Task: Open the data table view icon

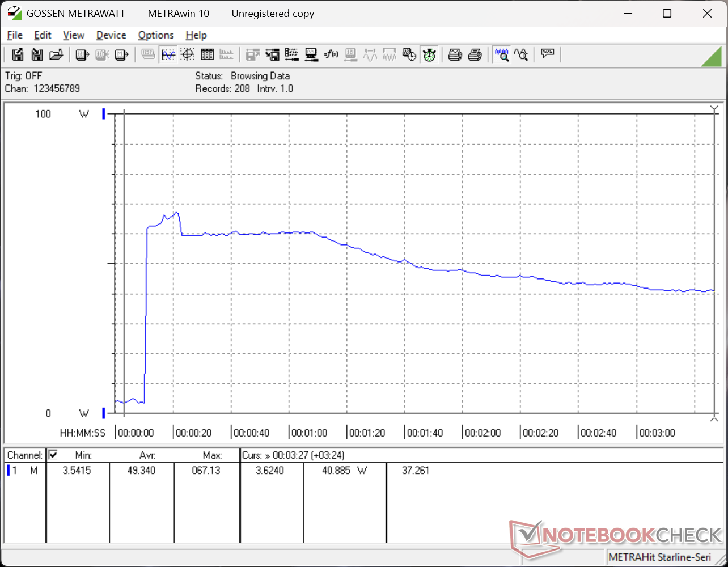Action: click(207, 55)
